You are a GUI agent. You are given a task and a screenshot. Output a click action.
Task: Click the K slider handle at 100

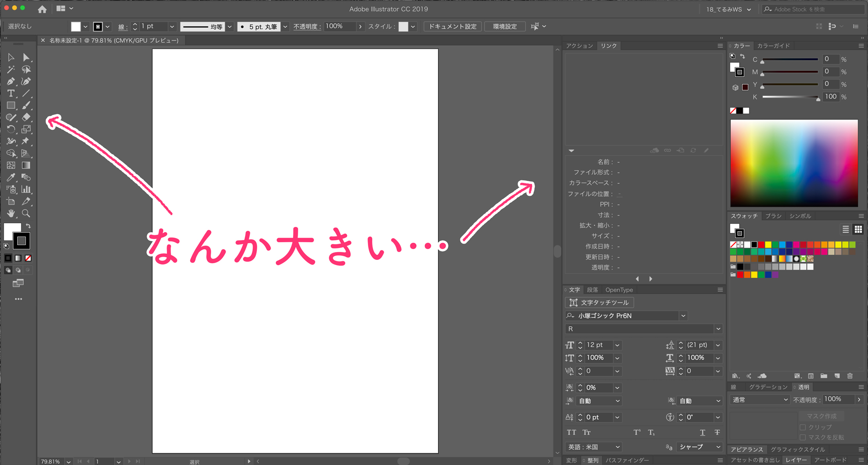[x=818, y=99]
